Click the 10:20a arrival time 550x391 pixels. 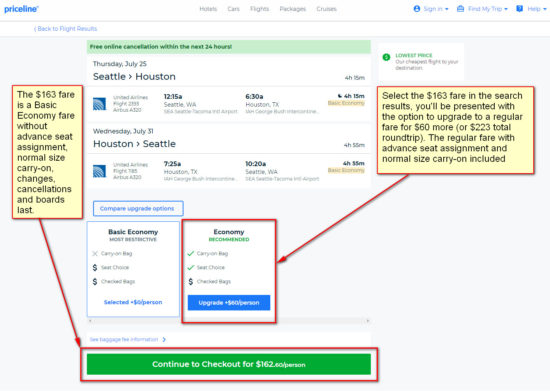coord(255,164)
